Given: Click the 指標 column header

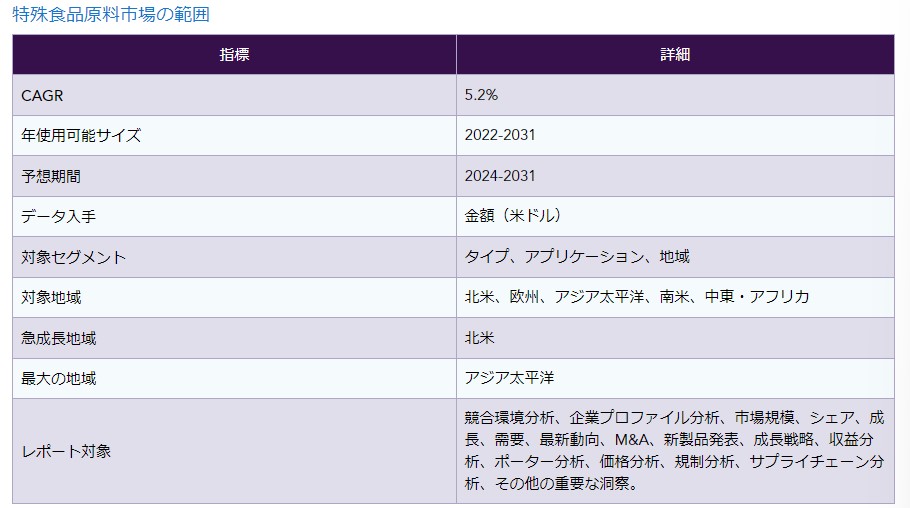Looking at the screenshot, I should [234, 54].
